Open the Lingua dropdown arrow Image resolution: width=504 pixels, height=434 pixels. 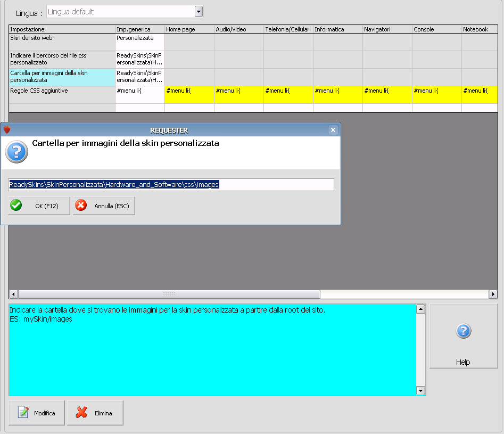[199, 12]
